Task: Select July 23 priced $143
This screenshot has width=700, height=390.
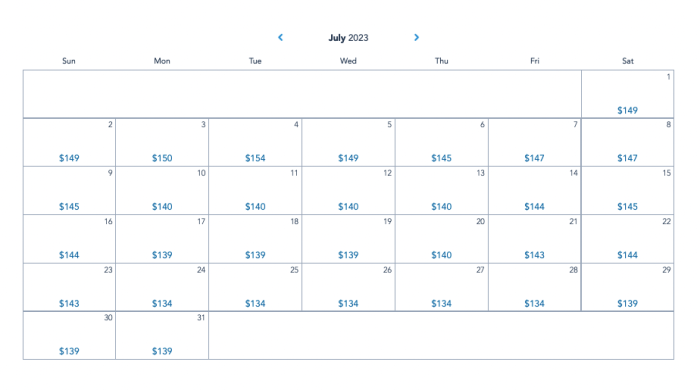Action: (x=69, y=287)
